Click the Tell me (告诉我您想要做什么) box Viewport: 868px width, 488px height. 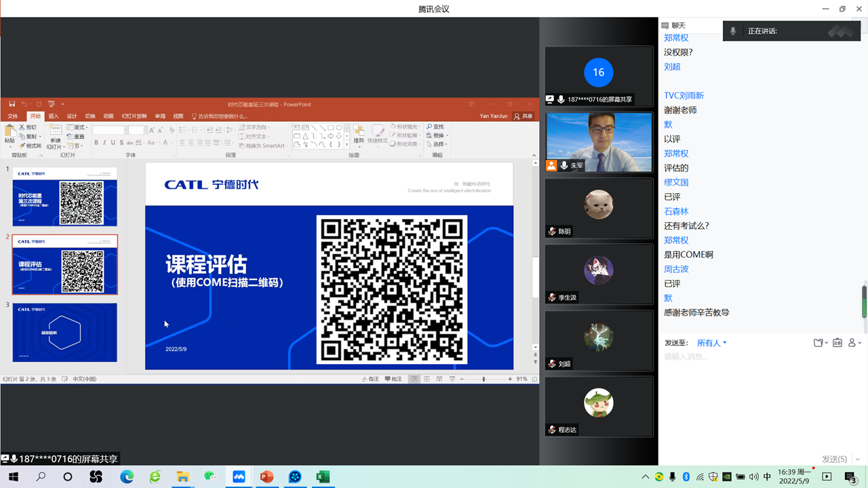pos(220,116)
